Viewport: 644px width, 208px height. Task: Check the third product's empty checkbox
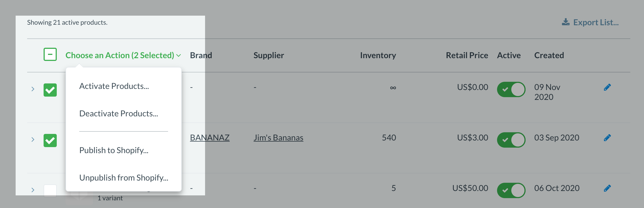[x=50, y=191]
